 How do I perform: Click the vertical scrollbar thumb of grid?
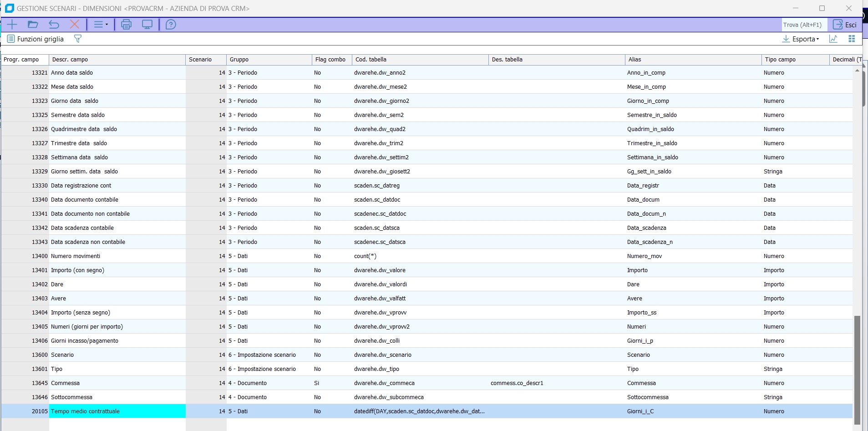pos(857,369)
